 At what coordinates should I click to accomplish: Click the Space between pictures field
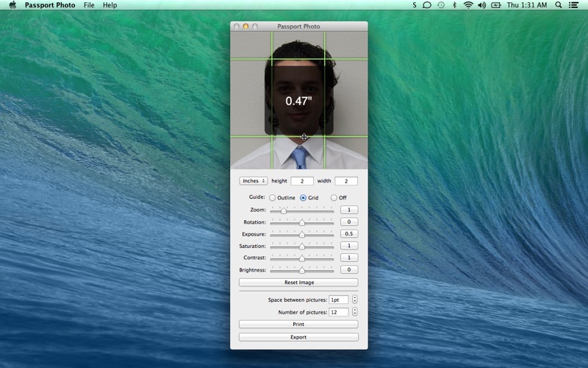(339, 300)
